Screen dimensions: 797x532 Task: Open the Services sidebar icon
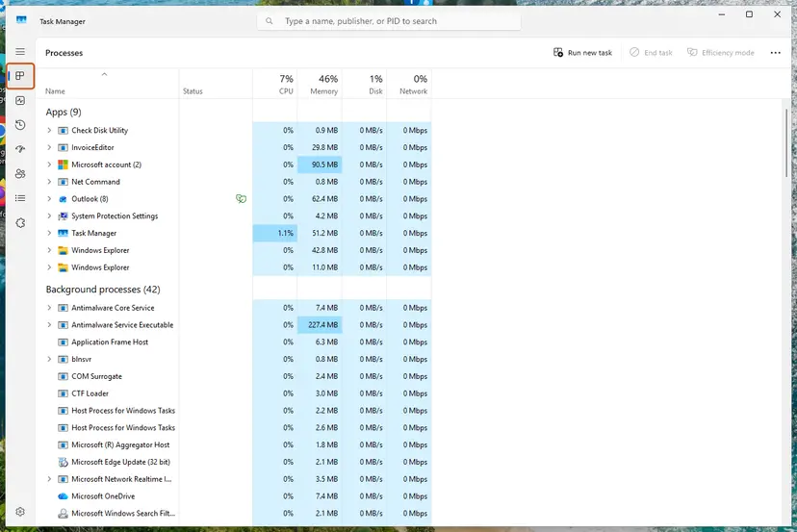point(20,222)
